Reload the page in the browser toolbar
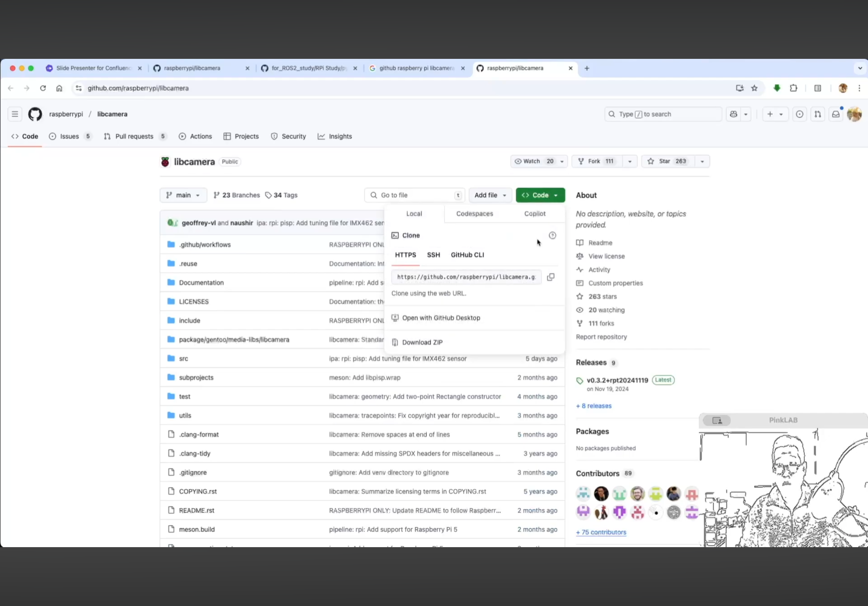868x606 pixels. point(43,88)
